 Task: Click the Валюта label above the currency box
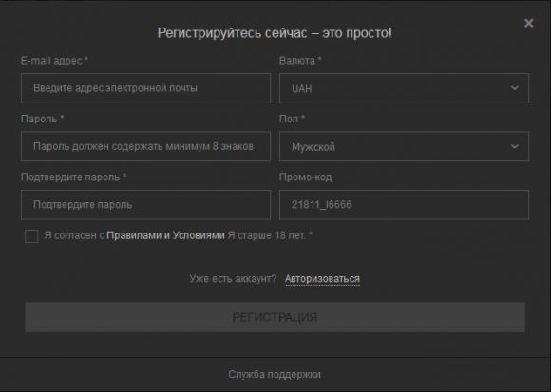tap(300, 61)
